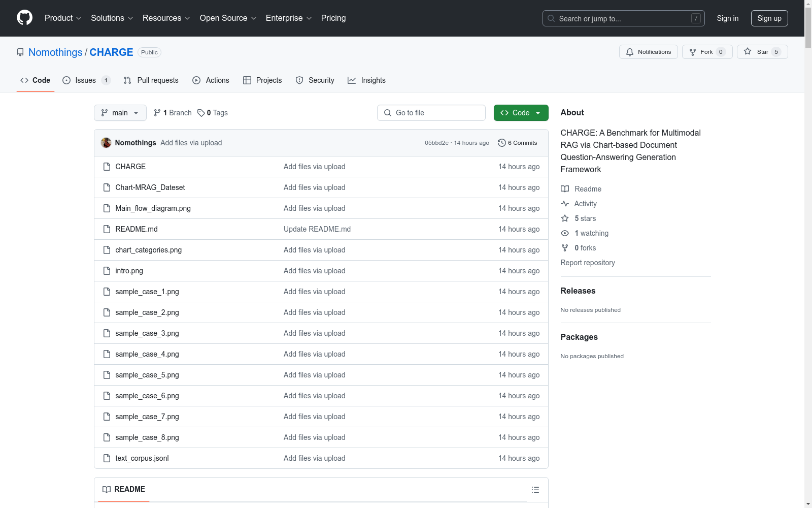Click the stars icon beside 5 stars
This screenshot has height=508, width=812.
(x=565, y=218)
